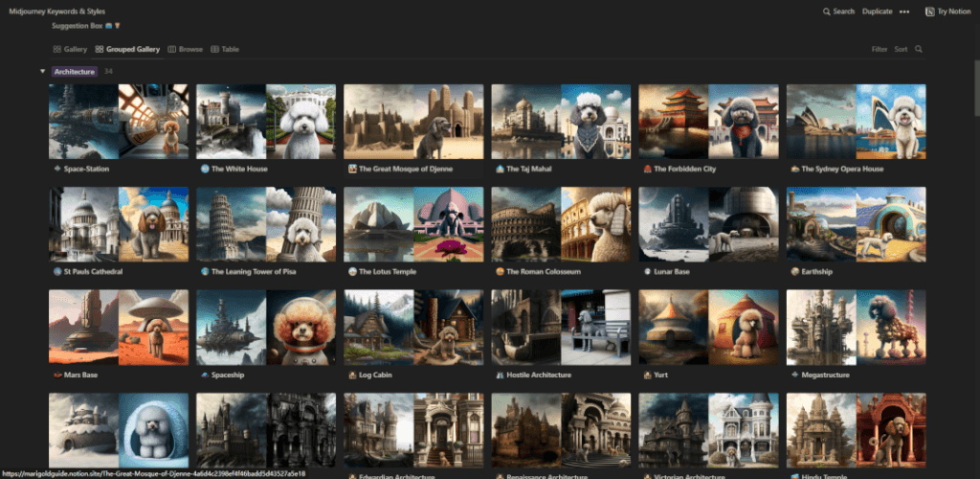Collapse the Architecture group triangle
Viewport: 980px width, 479px height.
tap(42, 71)
